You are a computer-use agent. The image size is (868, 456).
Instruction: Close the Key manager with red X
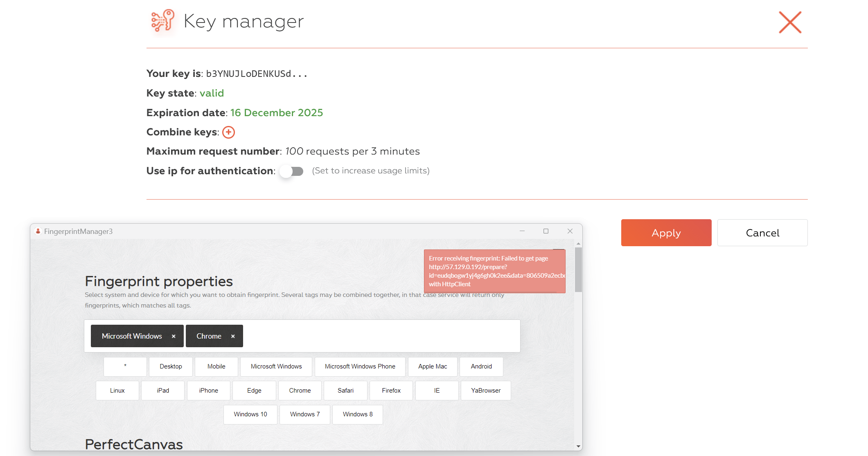coord(789,22)
